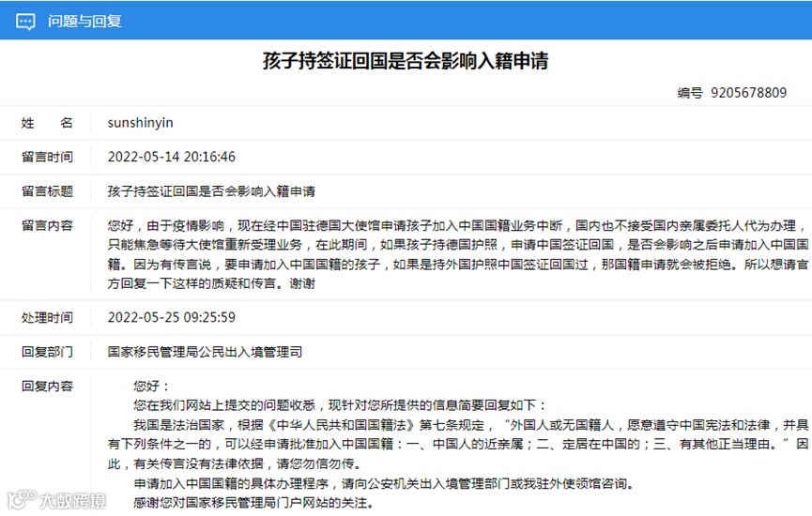Click the page title 孩子持签证回国是否会影响入籍申请
The height and width of the screenshot is (516, 812).
click(406, 61)
